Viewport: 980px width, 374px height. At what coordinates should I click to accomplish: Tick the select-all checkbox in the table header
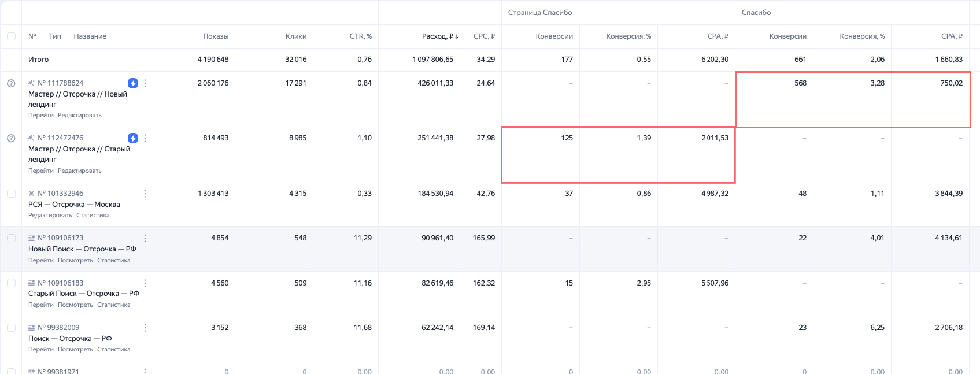pyautogui.click(x=11, y=36)
